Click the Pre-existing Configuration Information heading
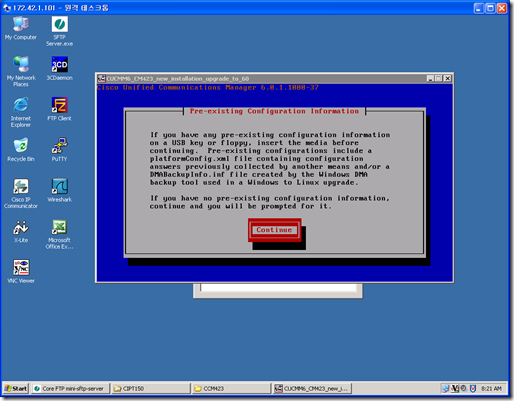514x401 pixels. (x=274, y=111)
